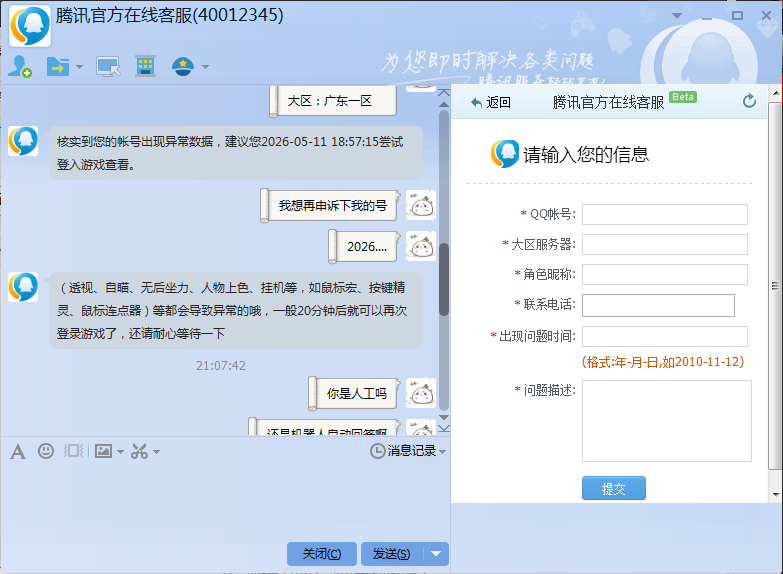
Task: Expand the police cap dropdown arrow
Action: pos(205,66)
